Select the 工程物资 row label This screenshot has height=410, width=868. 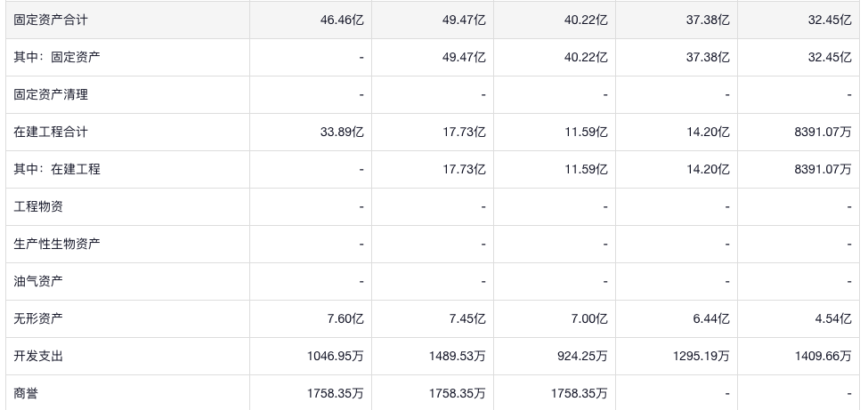[x=38, y=206]
